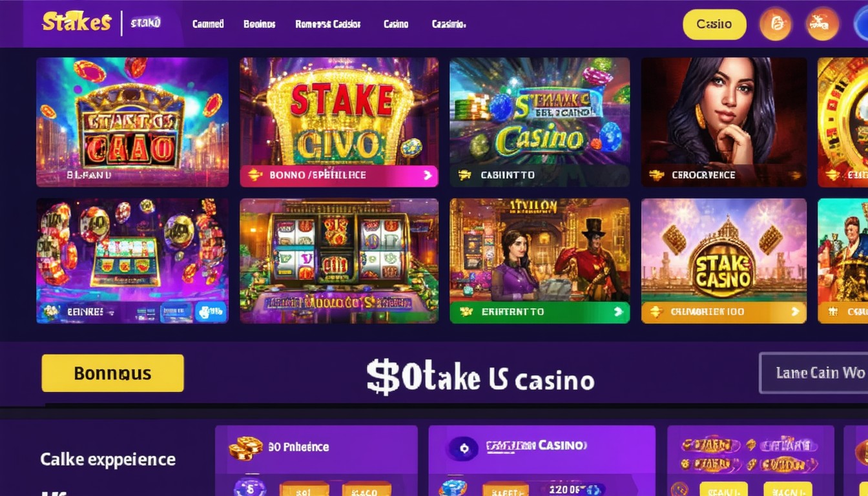Expand arrow on yellow banner under Stake Casino tile
868x496 pixels.
coord(795,312)
